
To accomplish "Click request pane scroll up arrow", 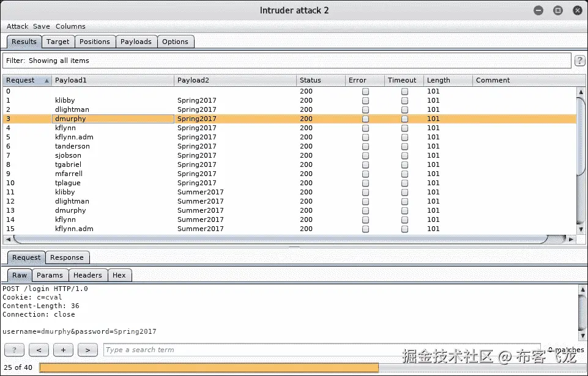I will 582,289.
